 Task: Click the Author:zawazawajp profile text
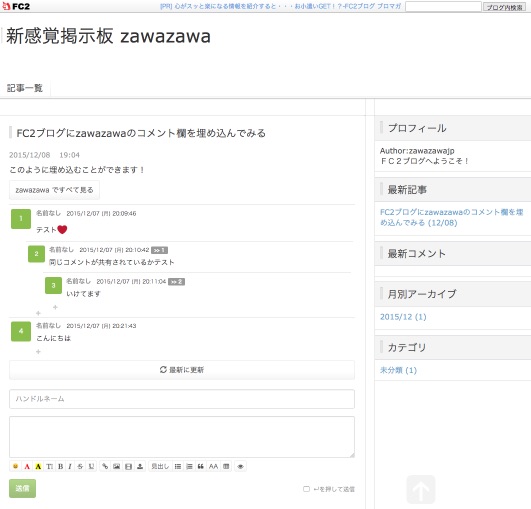point(417,151)
